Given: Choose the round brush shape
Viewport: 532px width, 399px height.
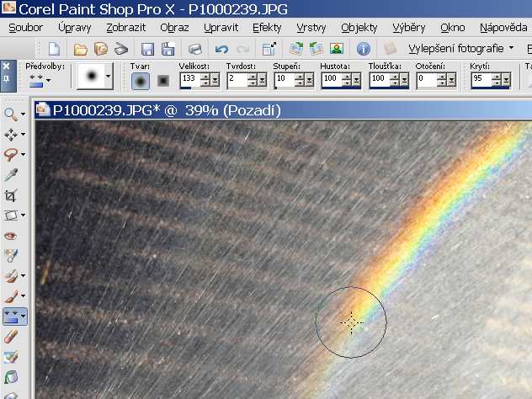Looking at the screenshot, I should coord(141,81).
